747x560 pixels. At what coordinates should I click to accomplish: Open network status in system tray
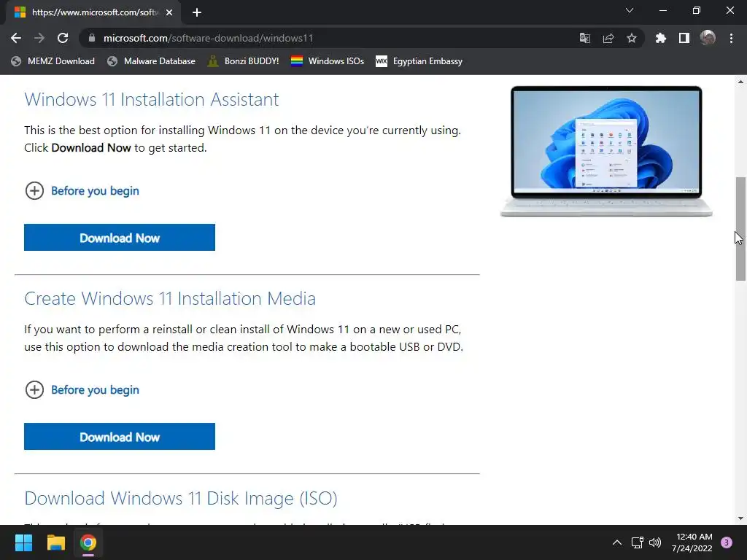pyautogui.click(x=637, y=542)
